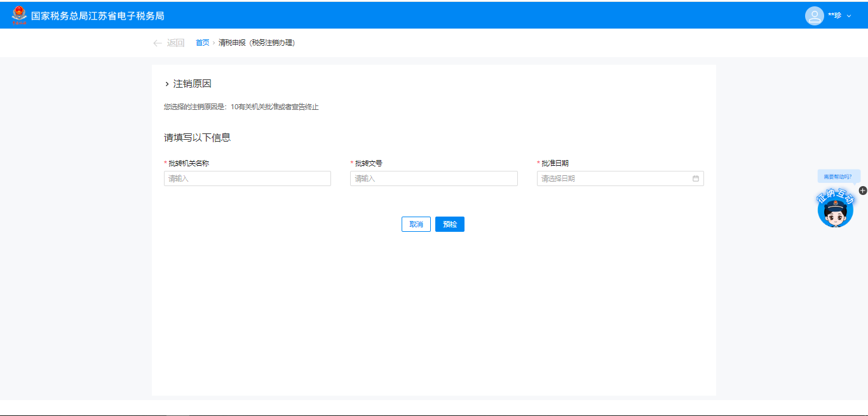
Task: Open the calendar icon in 批准日期 field
Action: 695,178
